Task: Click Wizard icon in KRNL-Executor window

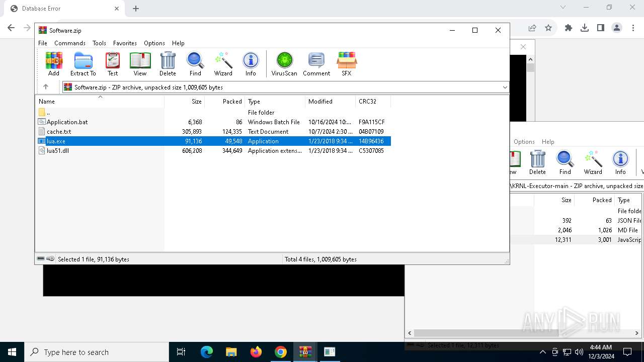Action: pos(593,162)
